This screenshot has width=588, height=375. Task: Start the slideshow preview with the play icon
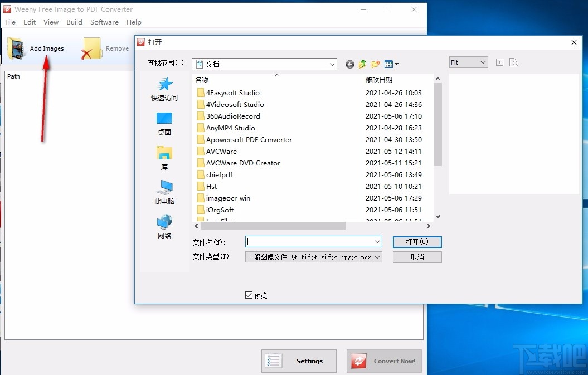tap(499, 62)
